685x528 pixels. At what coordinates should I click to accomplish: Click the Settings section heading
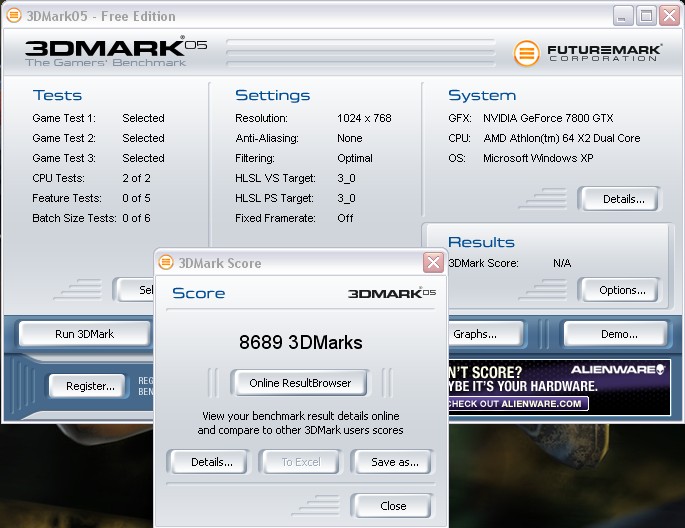(273, 95)
